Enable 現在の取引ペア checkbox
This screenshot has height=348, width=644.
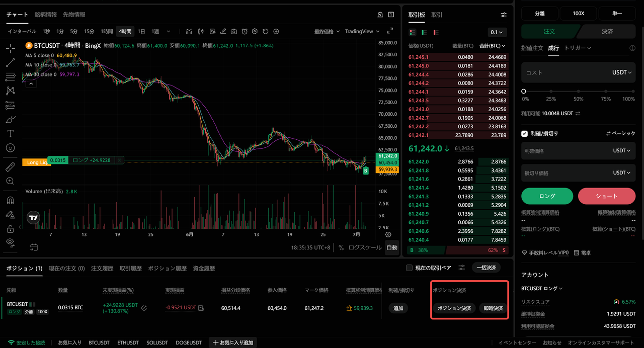(x=409, y=268)
